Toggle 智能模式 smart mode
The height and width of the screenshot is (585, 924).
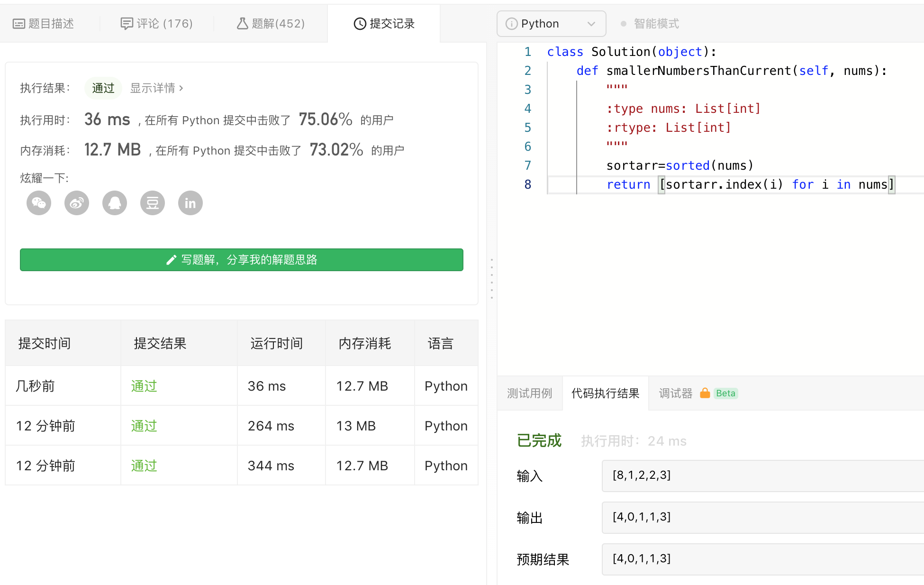650,24
